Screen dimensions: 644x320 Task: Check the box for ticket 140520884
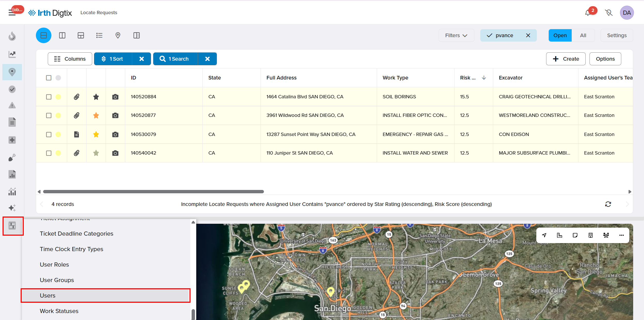tap(49, 97)
